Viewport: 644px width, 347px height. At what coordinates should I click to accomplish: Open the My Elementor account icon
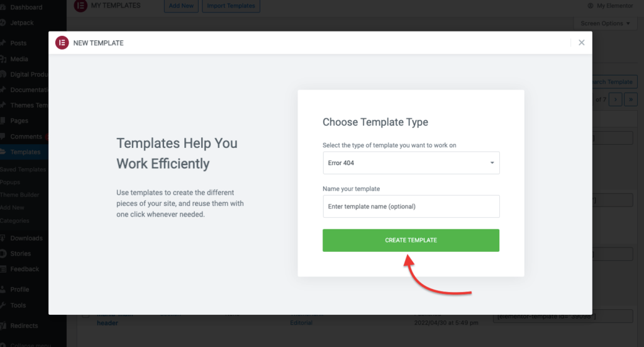coord(590,6)
